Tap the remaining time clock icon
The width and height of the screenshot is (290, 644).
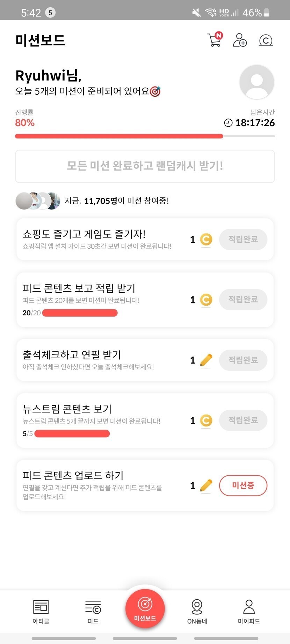point(228,123)
